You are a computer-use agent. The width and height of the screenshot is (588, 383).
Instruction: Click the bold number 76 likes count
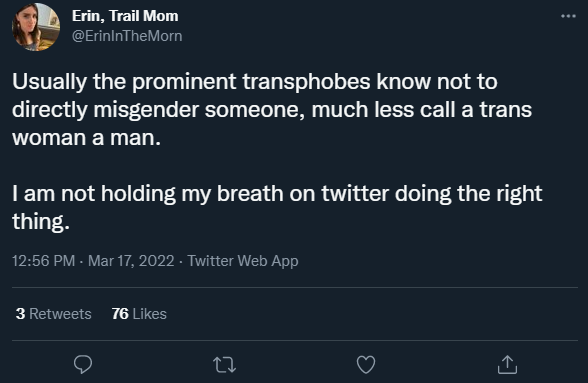(x=120, y=314)
